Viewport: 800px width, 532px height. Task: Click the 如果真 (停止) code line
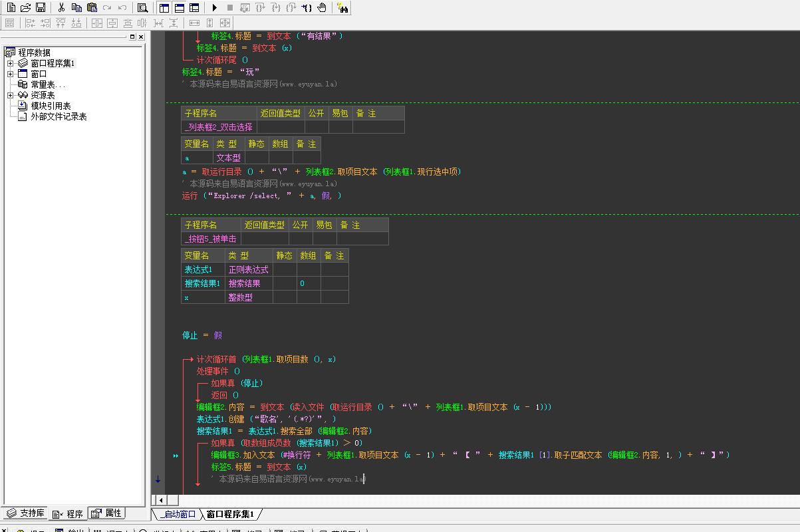point(237,383)
